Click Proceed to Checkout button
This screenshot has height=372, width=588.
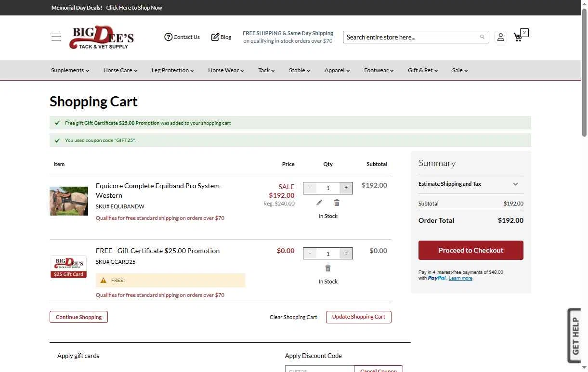(x=471, y=250)
